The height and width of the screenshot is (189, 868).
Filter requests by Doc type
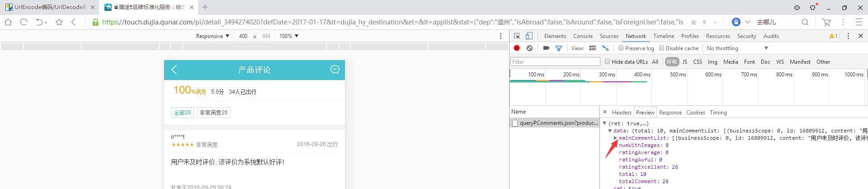tap(765, 62)
